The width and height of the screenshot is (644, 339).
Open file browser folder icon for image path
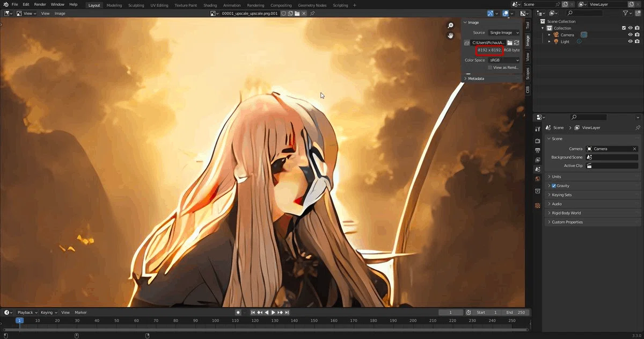tap(510, 42)
